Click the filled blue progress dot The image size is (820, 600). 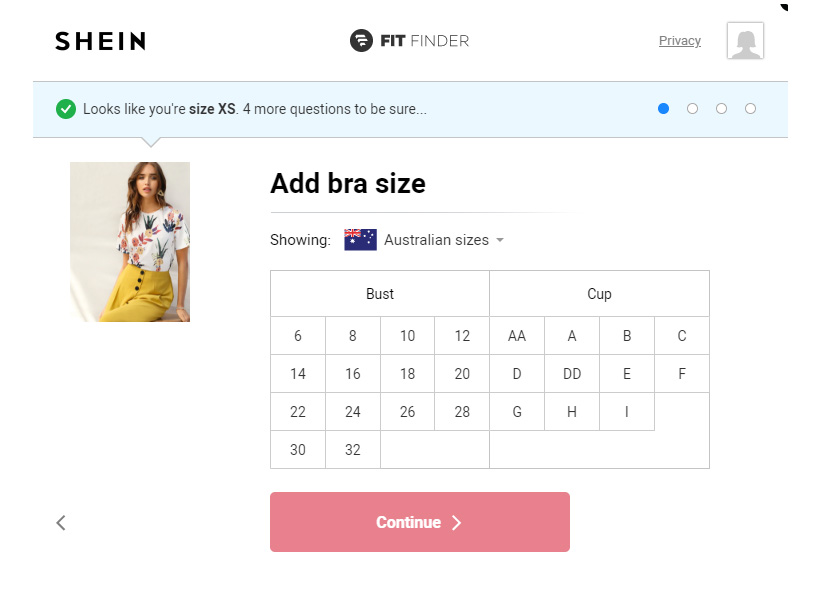click(663, 108)
